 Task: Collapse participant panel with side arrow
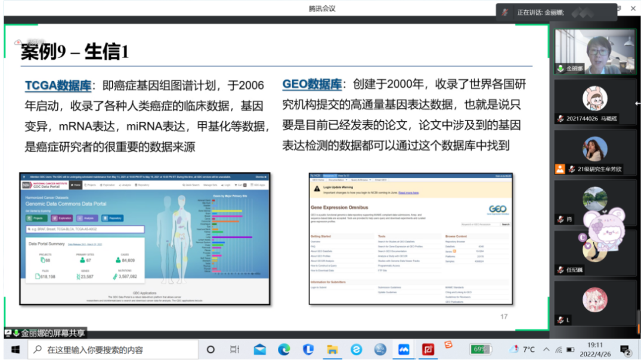tap(638, 103)
